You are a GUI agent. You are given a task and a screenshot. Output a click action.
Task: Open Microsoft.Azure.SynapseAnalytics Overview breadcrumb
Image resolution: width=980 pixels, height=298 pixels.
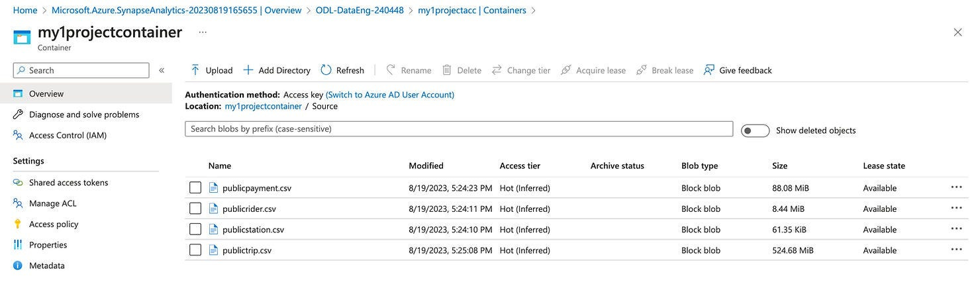pos(176,10)
